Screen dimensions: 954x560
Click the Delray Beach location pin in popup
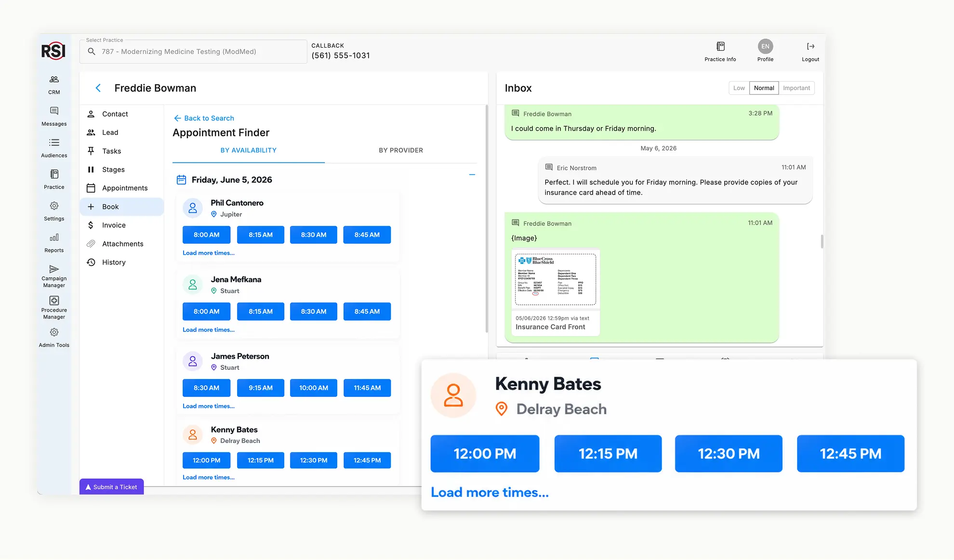click(502, 409)
